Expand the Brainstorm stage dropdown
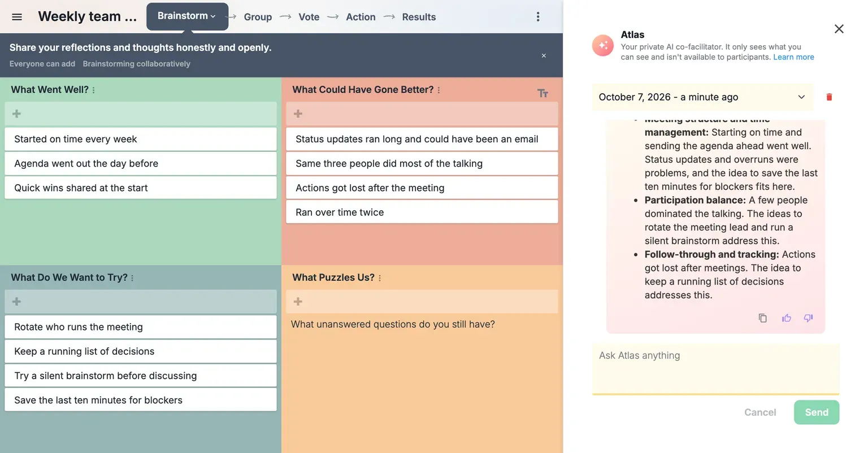This screenshot has width=868, height=453. pos(187,16)
